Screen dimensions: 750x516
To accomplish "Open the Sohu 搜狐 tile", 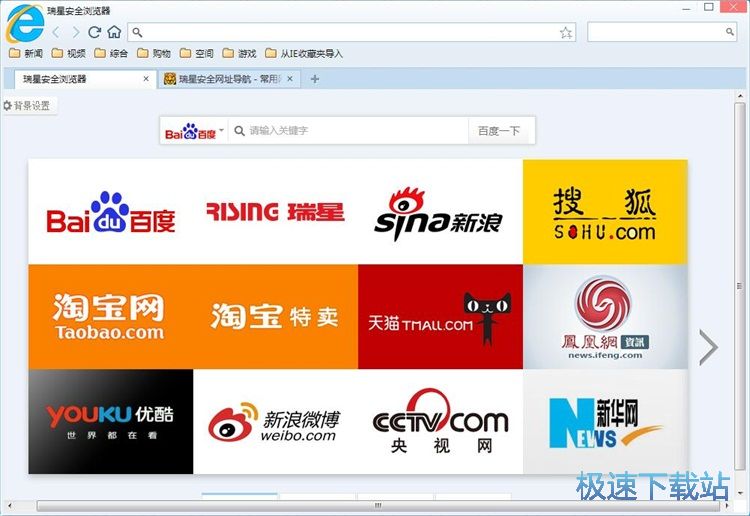I will tap(605, 212).
